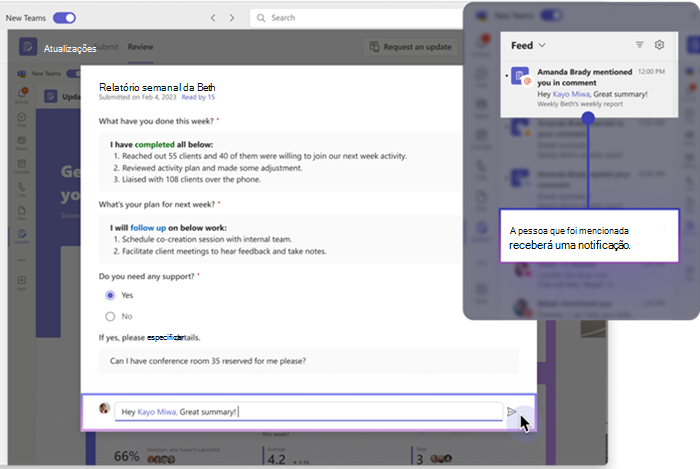The image size is (700, 469).
Task: Click the Updates mention icon in feed notification
Action: click(x=521, y=76)
